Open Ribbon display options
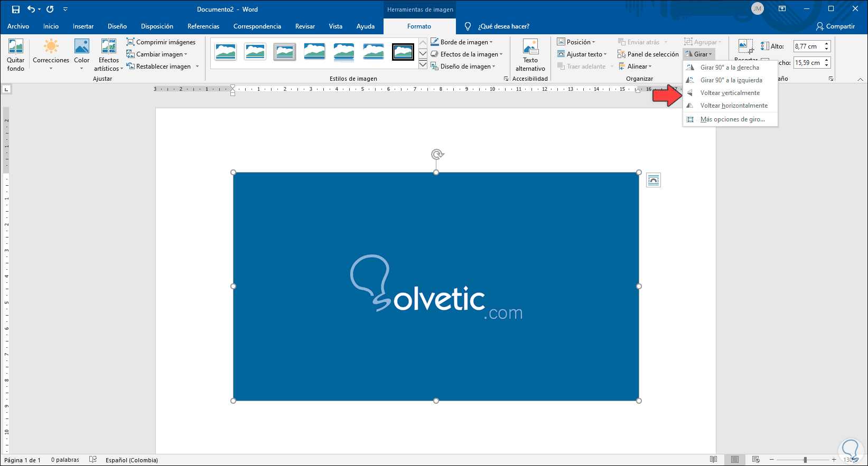Screen dimensions: 868x466 pos(782,9)
